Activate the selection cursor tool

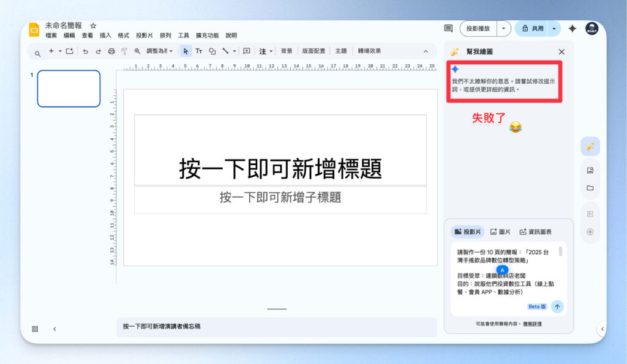click(x=186, y=51)
